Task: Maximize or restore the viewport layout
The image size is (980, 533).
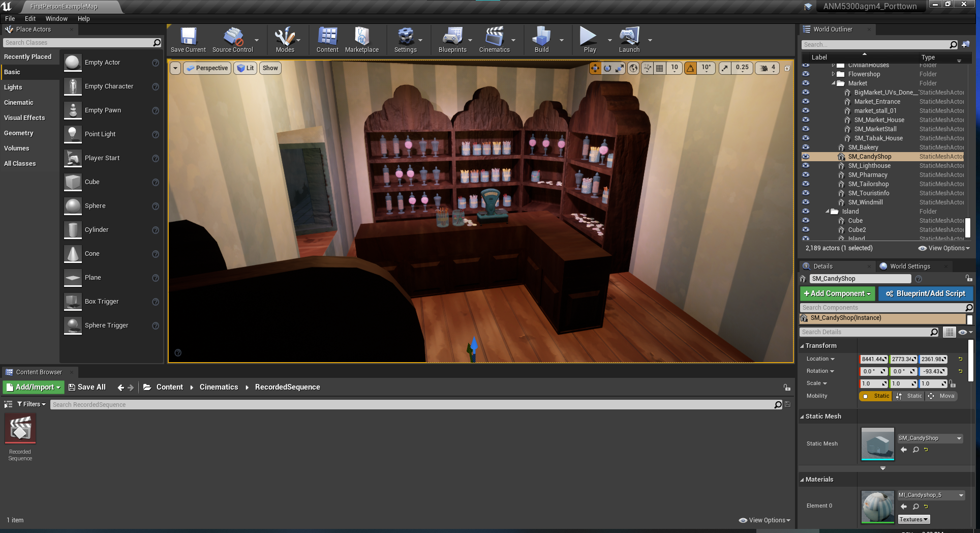Action: 787,68
